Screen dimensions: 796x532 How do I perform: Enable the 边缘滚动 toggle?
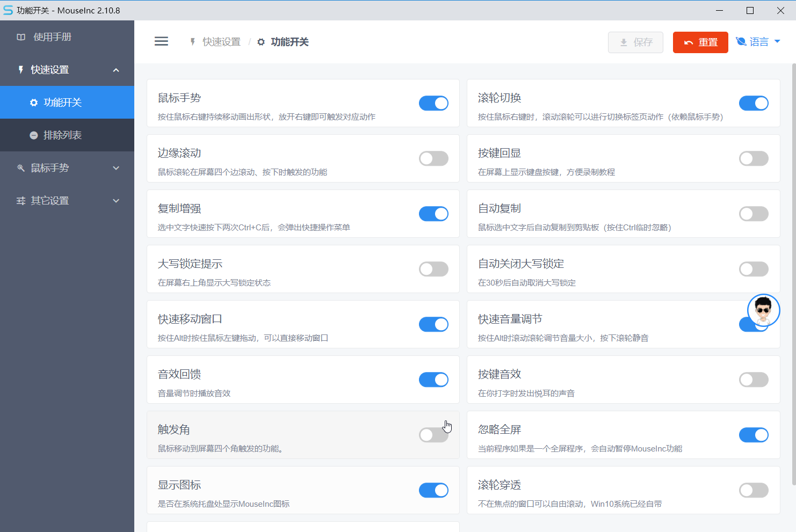pyautogui.click(x=433, y=158)
